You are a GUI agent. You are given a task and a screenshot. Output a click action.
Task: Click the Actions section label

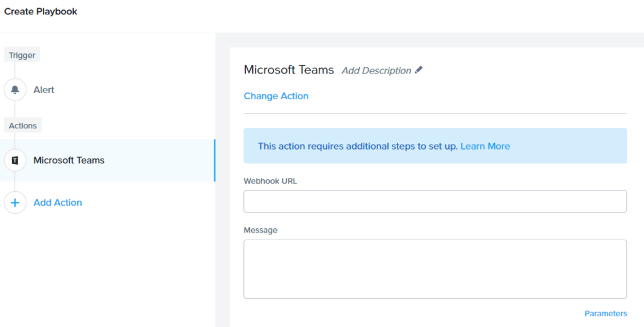point(23,126)
